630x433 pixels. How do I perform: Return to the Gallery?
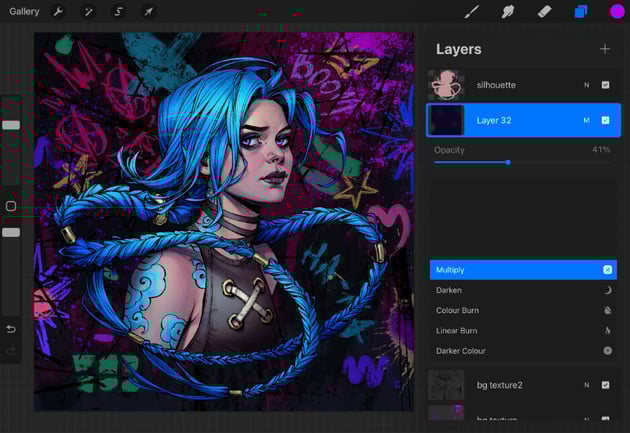[x=24, y=12]
